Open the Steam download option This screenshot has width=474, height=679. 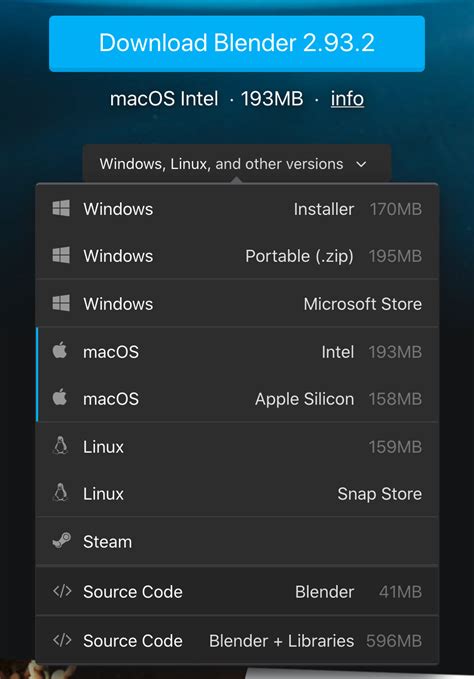tap(237, 542)
